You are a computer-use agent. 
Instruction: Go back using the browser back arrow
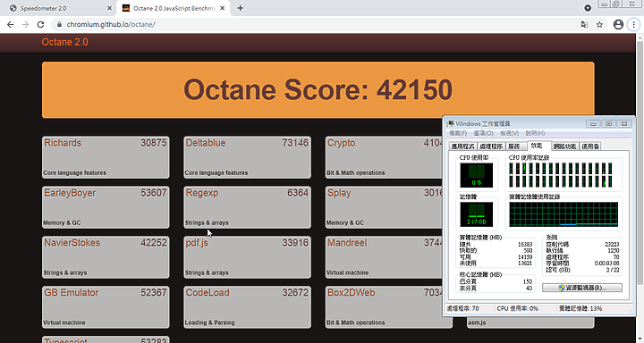(10, 25)
